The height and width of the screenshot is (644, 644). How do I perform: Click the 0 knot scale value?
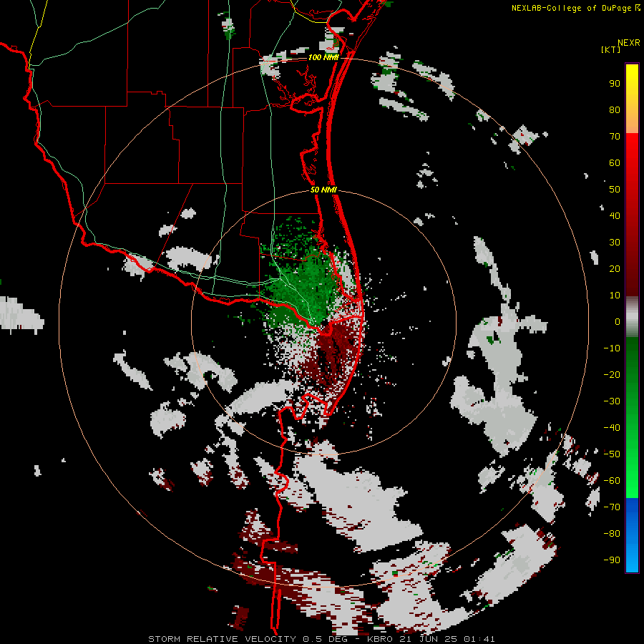618,322
